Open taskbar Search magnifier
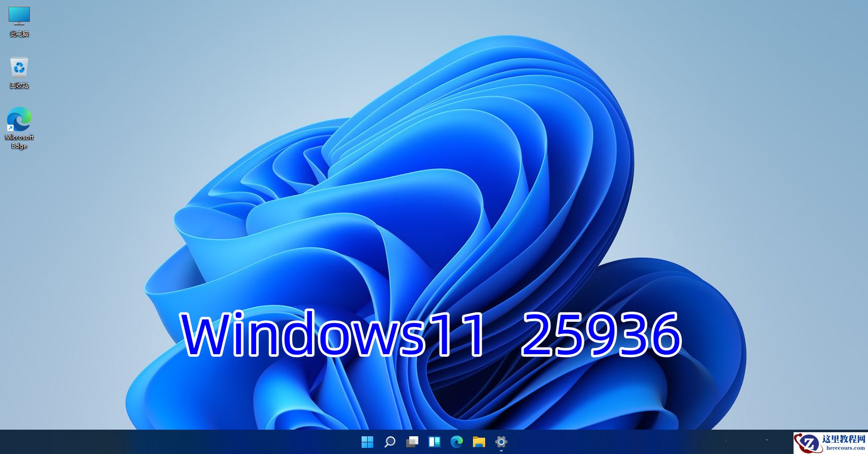 (390, 442)
